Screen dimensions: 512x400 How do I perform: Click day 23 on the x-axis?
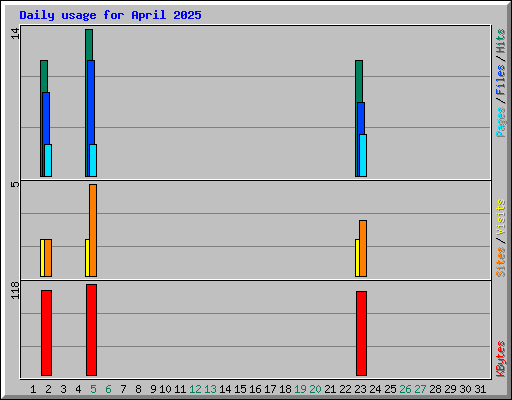(x=360, y=389)
